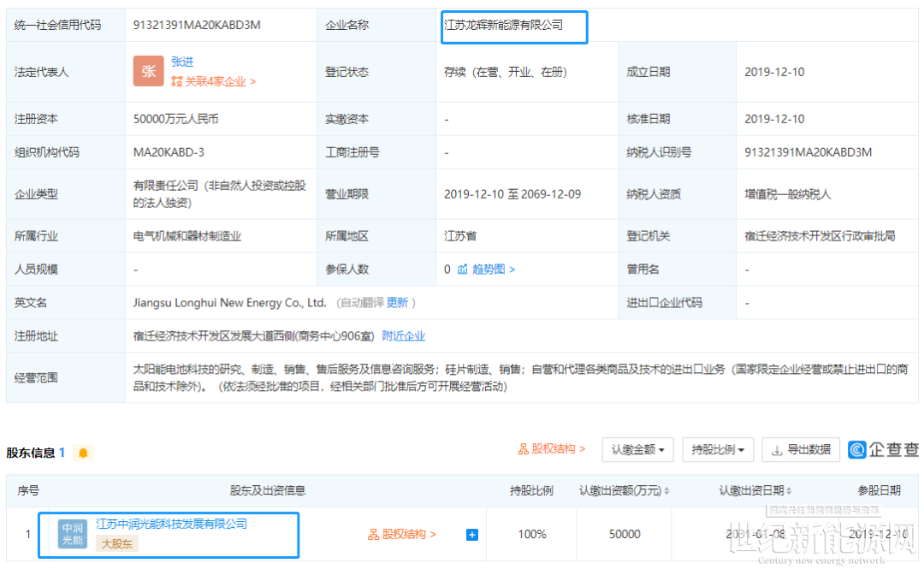This screenshot has height=569, width=924.
Task: Open the 附近企业 nearby companies link
Action: [x=403, y=336]
